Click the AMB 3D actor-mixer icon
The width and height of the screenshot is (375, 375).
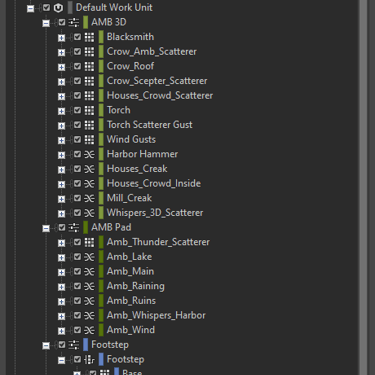tap(74, 22)
